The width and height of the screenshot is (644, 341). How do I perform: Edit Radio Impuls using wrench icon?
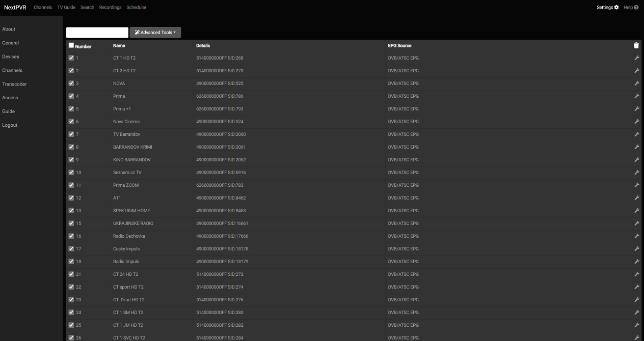coord(636,262)
